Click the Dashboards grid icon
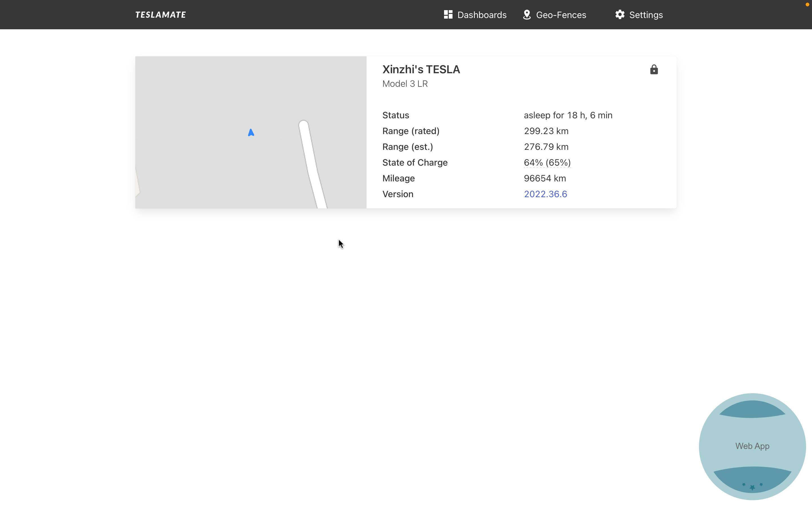The width and height of the screenshot is (812, 507). (448, 14)
